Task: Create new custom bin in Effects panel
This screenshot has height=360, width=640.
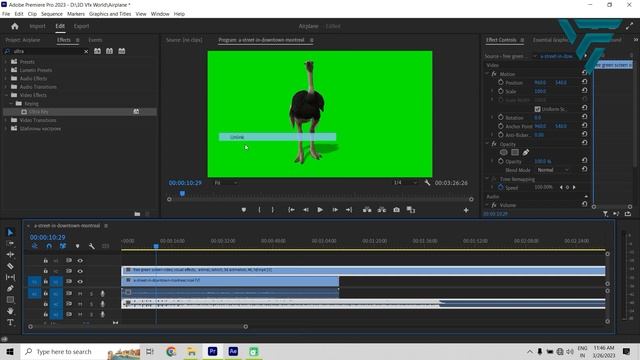Action: pos(137,214)
